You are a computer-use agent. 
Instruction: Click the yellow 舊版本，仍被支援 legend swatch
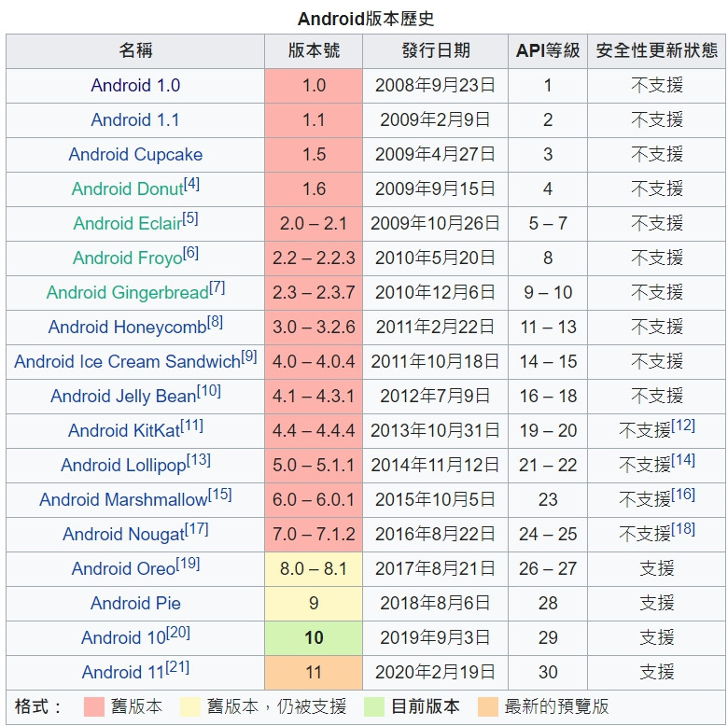click(x=190, y=707)
